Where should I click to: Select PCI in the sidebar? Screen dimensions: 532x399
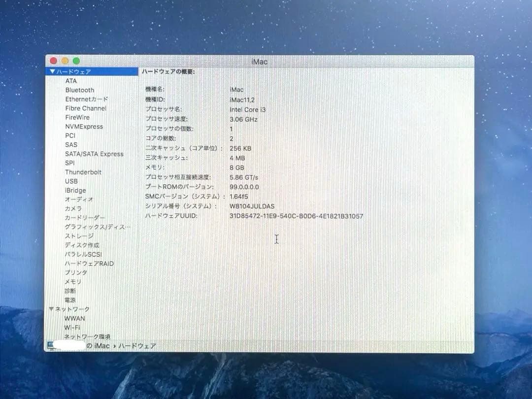(70, 136)
